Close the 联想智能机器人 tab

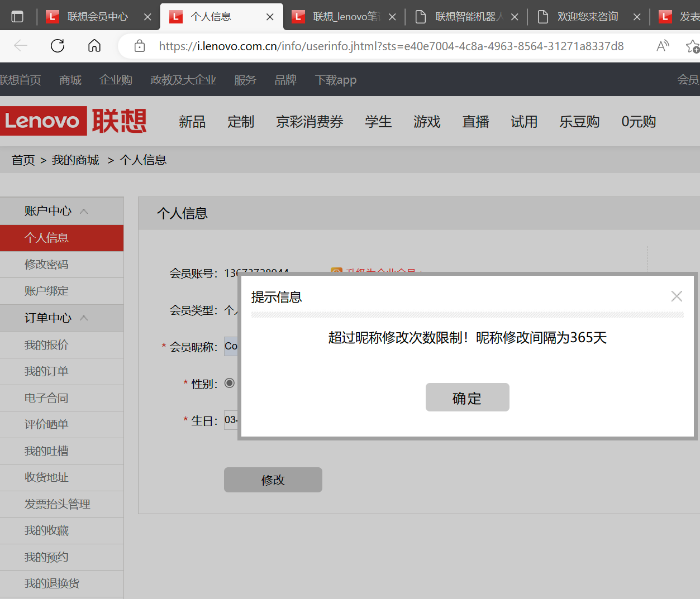pyautogui.click(x=515, y=17)
